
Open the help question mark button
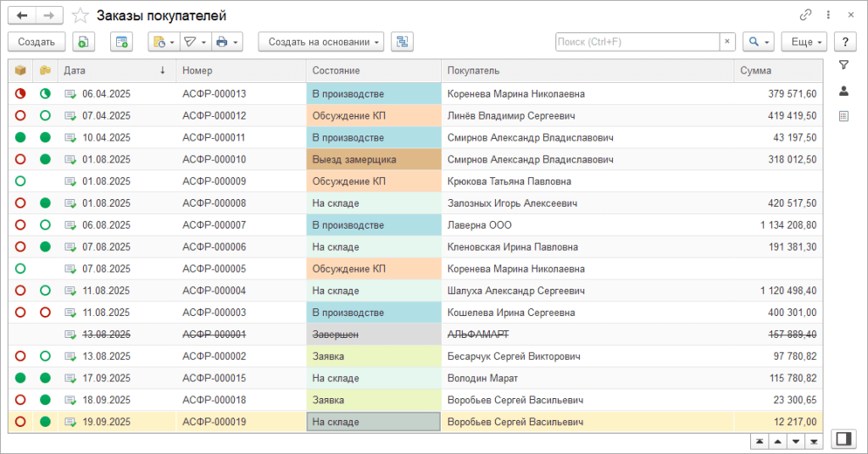click(844, 42)
